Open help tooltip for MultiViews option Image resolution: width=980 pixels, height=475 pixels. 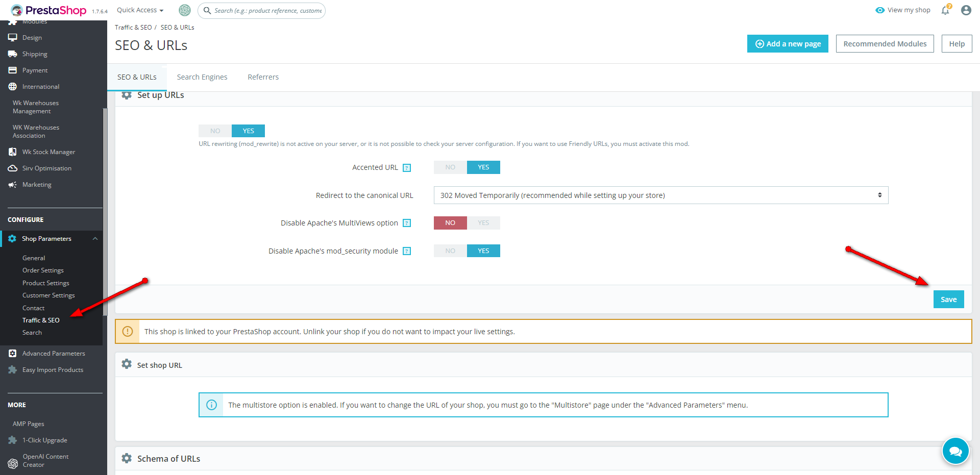coord(407,223)
